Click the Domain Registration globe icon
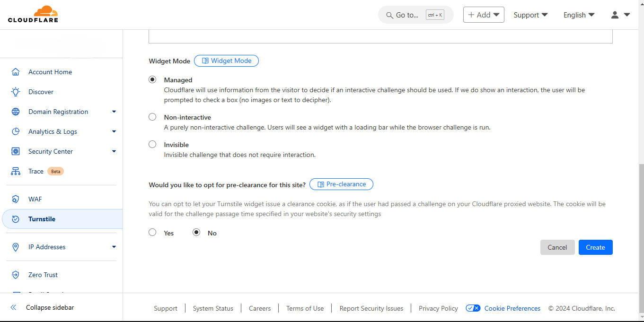This screenshot has height=322, width=644. [16, 112]
